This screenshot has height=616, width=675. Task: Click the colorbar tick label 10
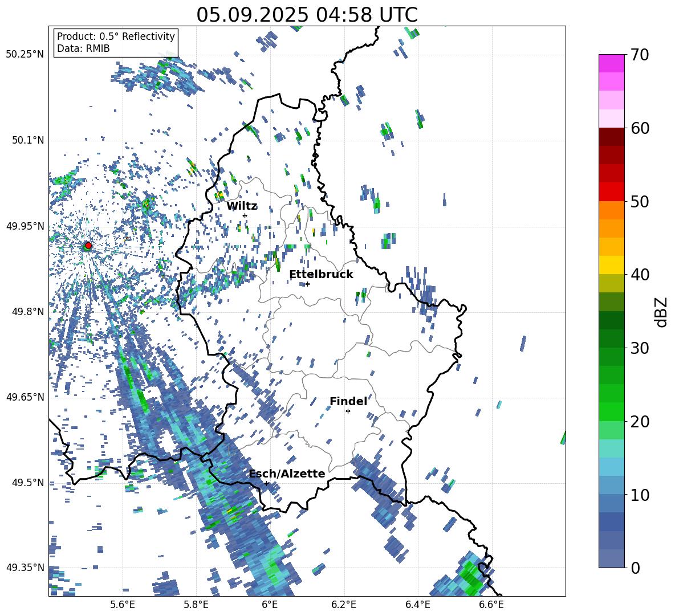(x=640, y=495)
